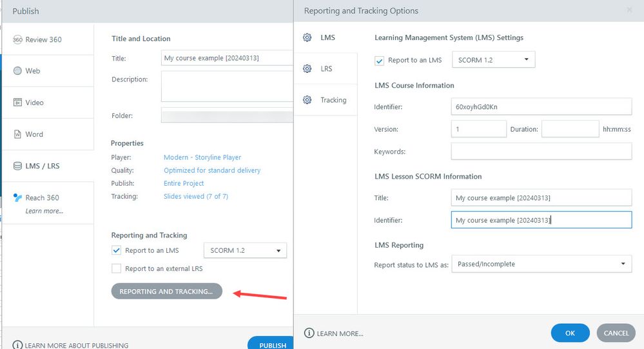The image size is (644, 349).
Task: Open Optimized for standard delivery quality link
Action: coord(212,170)
